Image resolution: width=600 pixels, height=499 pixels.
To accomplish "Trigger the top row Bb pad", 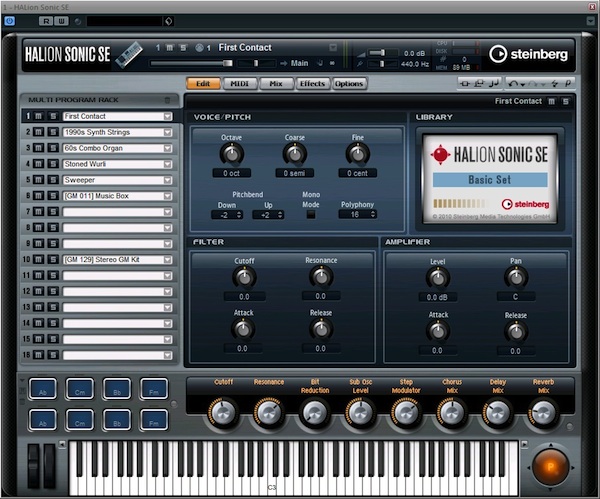I will pyautogui.click(x=117, y=389).
